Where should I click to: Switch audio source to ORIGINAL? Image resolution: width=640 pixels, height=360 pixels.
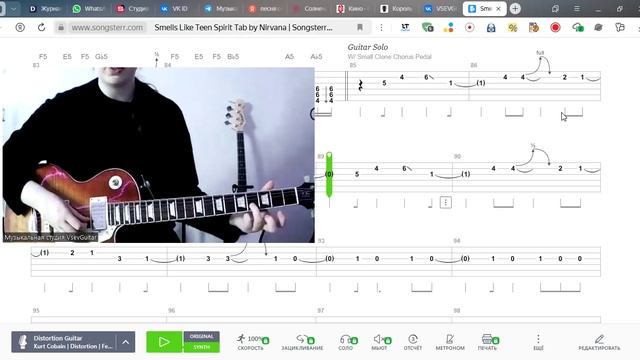pyautogui.click(x=201, y=336)
